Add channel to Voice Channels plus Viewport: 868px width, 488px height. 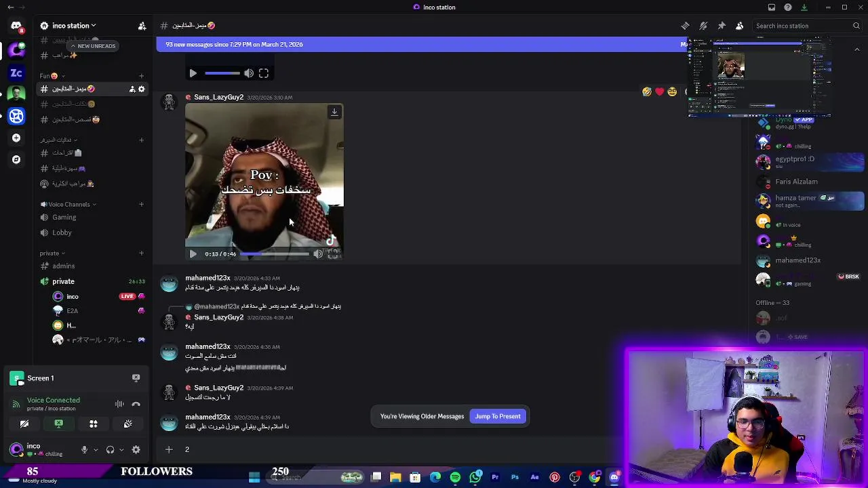click(x=141, y=204)
